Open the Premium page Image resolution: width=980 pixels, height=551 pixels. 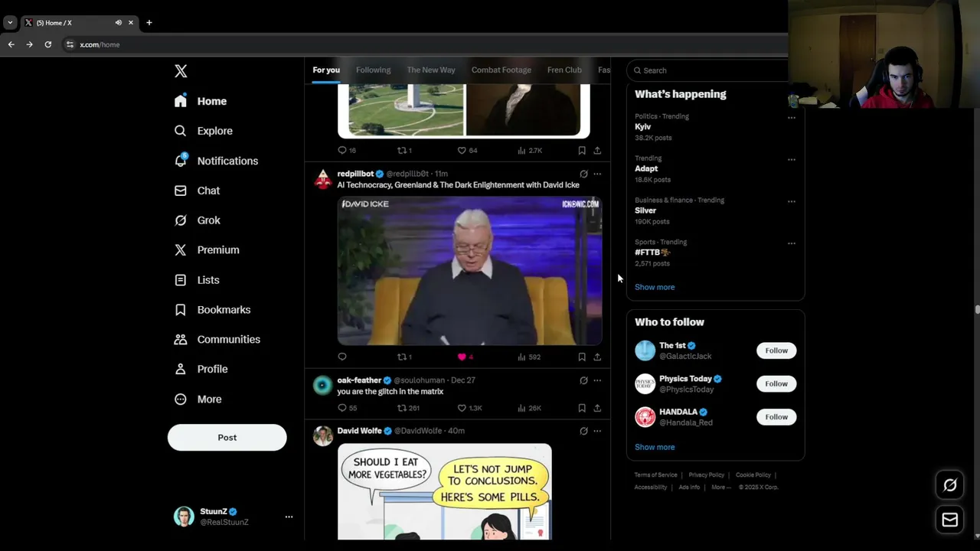click(207, 250)
